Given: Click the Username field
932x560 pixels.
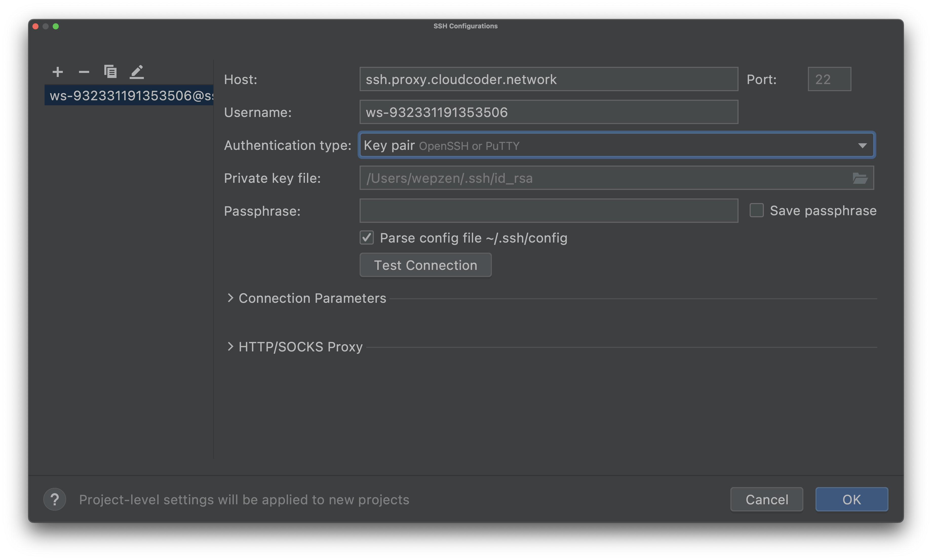Looking at the screenshot, I should click(x=548, y=112).
